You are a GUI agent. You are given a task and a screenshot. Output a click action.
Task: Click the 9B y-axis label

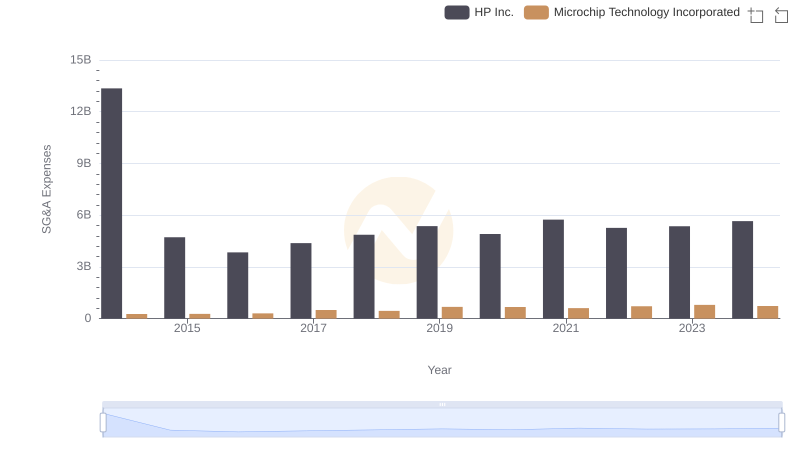click(x=84, y=163)
